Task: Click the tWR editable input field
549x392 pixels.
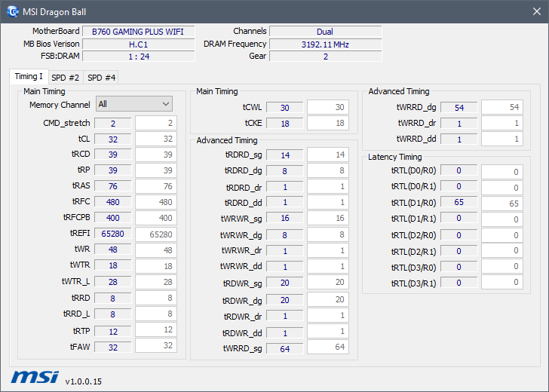Action: coord(156,250)
